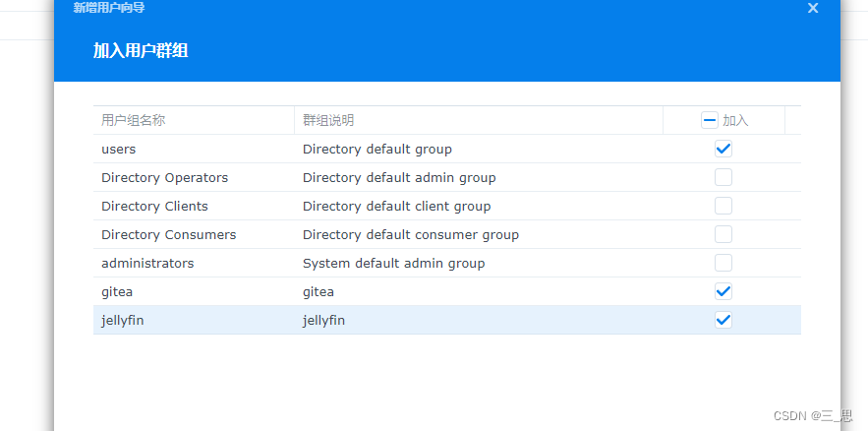The image size is (868, 431).
Task: Check the Directory Clients group checkbox
Action: pyautogui.click(x=723, y=207)
